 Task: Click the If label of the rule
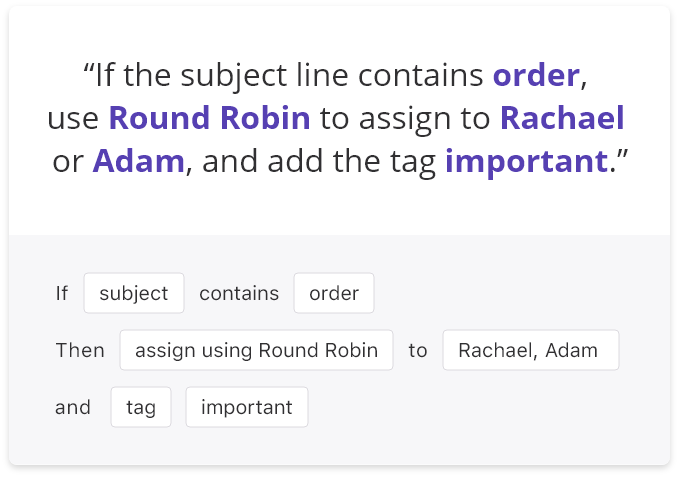pyautogui.click(x=61, y=293)
